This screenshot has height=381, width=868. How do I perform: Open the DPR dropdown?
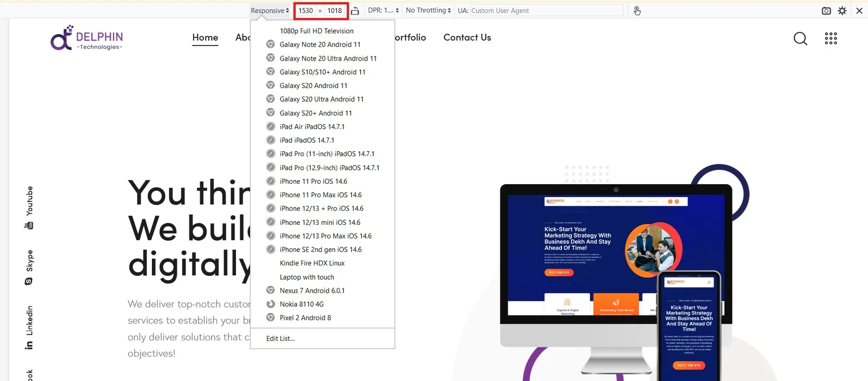coord(384,10)
